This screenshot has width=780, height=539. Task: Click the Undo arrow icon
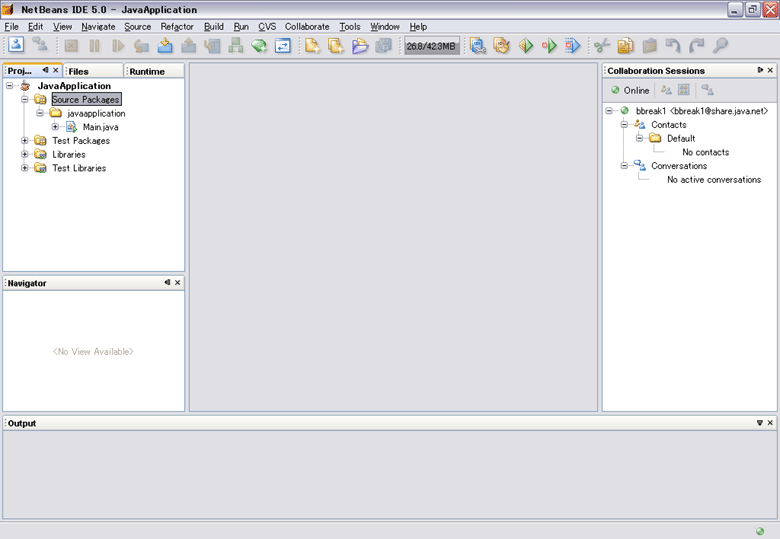(x=673, y=46)
